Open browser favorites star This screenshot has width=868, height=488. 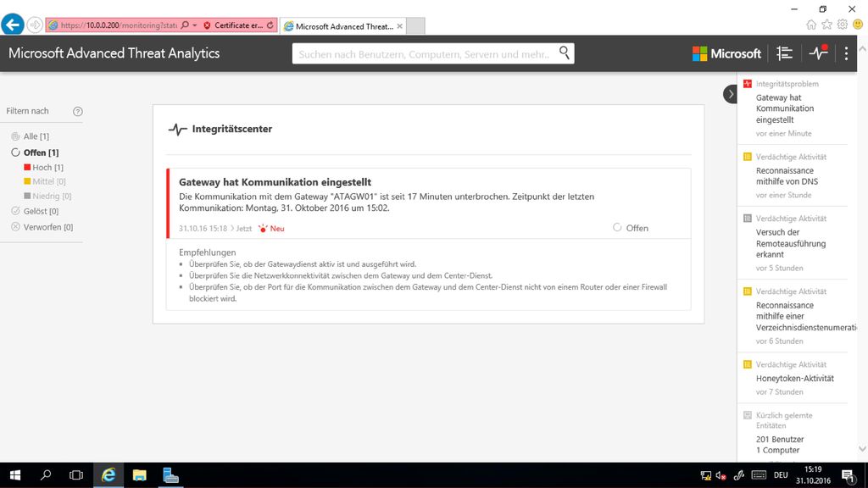[x=826, y=25]
